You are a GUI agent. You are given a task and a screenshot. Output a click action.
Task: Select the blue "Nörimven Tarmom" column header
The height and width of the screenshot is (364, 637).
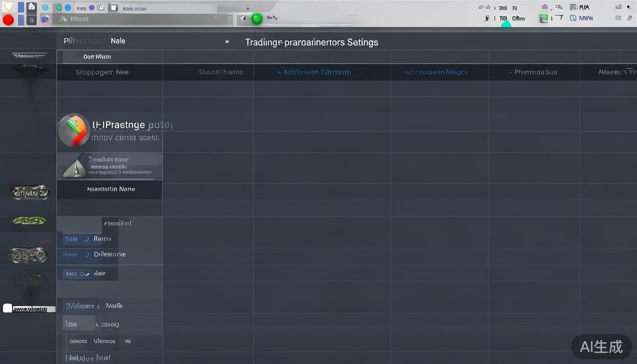(317, 73)
